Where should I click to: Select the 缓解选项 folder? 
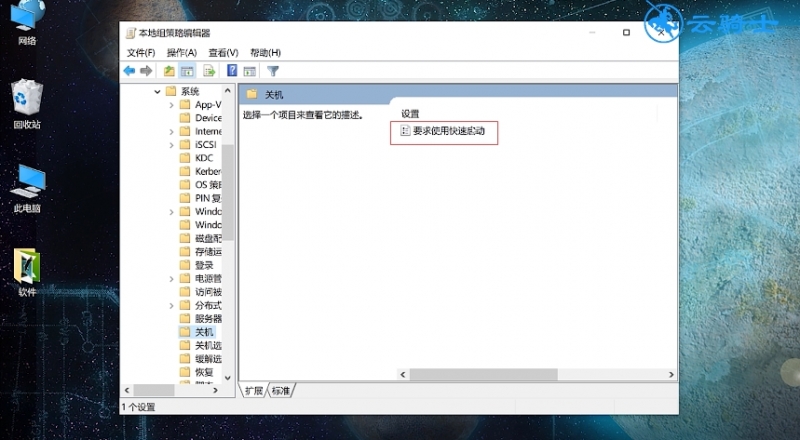[201, 359]
